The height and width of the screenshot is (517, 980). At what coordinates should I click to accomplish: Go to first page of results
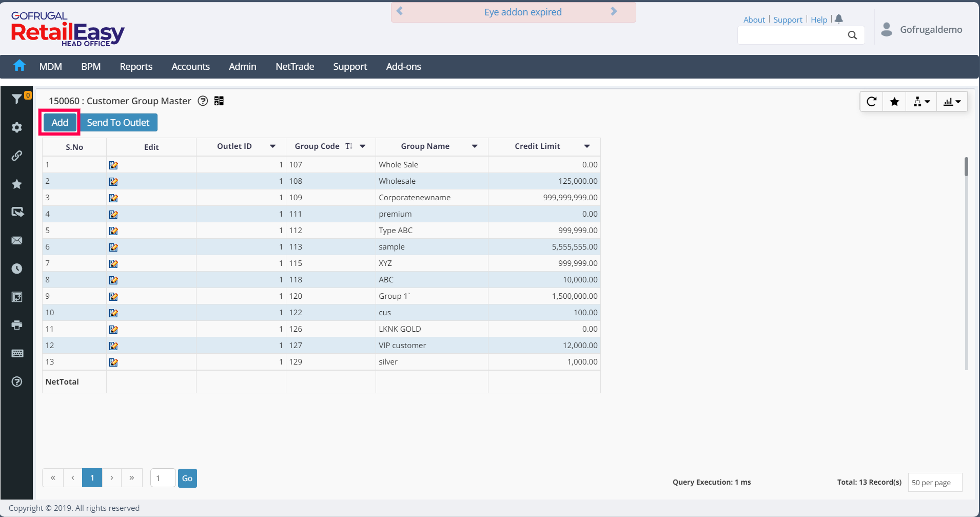coord(53,478)
